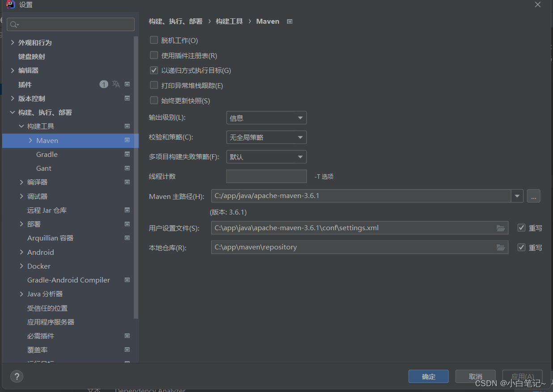Screen dimensions: 553x392
Task: Click the project-level icon in 必需插件 row
Action: tap(127, 336)
